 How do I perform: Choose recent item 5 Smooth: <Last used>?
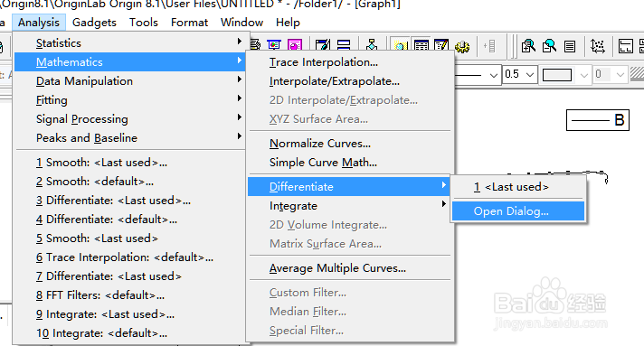[x=129, y=238]
